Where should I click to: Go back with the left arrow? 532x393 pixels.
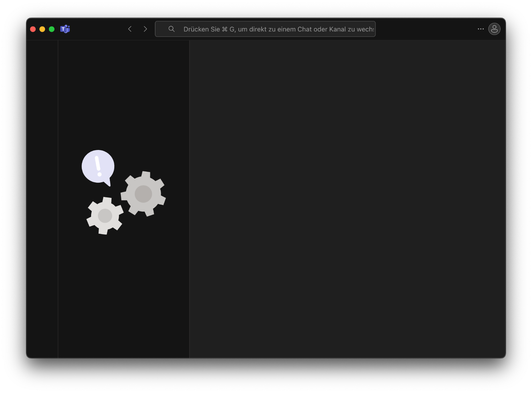click(x=130, y=29)
